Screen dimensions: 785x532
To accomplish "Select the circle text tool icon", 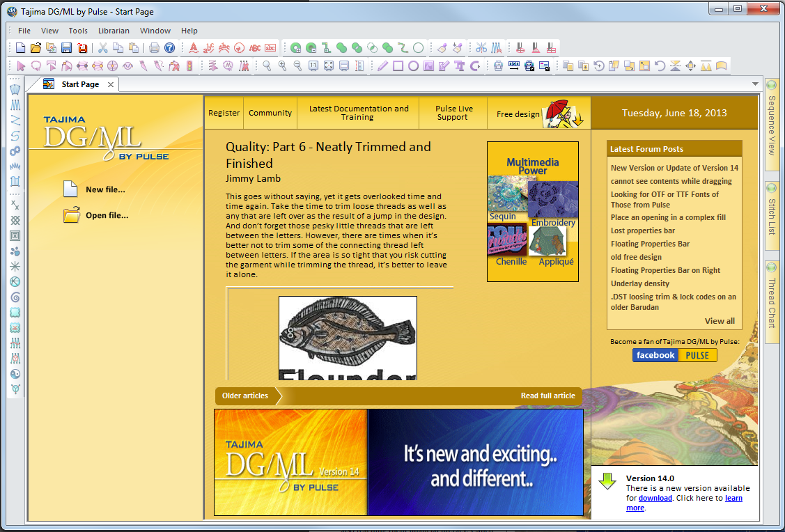I will 240,48.
